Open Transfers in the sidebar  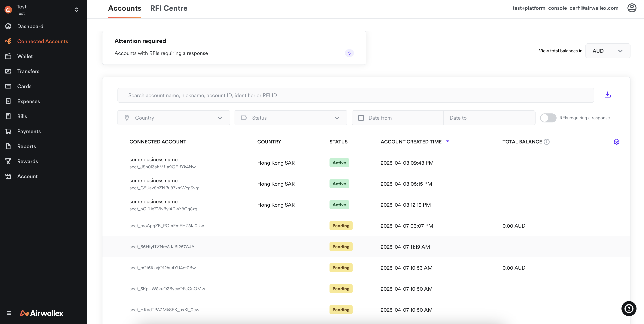coord(28,71)
